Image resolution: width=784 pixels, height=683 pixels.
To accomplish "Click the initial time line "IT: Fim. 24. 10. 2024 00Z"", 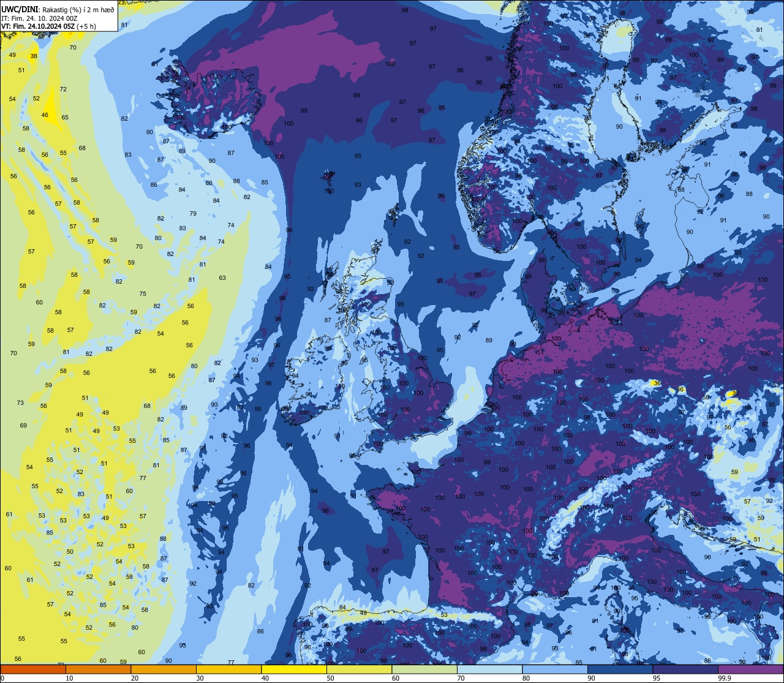I will pos(39,18).
